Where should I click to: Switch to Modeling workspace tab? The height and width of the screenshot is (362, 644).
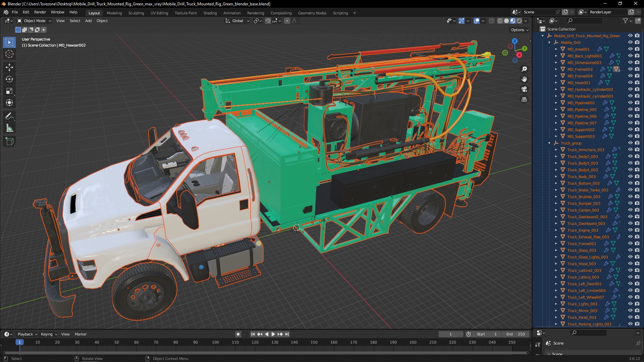coord(114,13)
